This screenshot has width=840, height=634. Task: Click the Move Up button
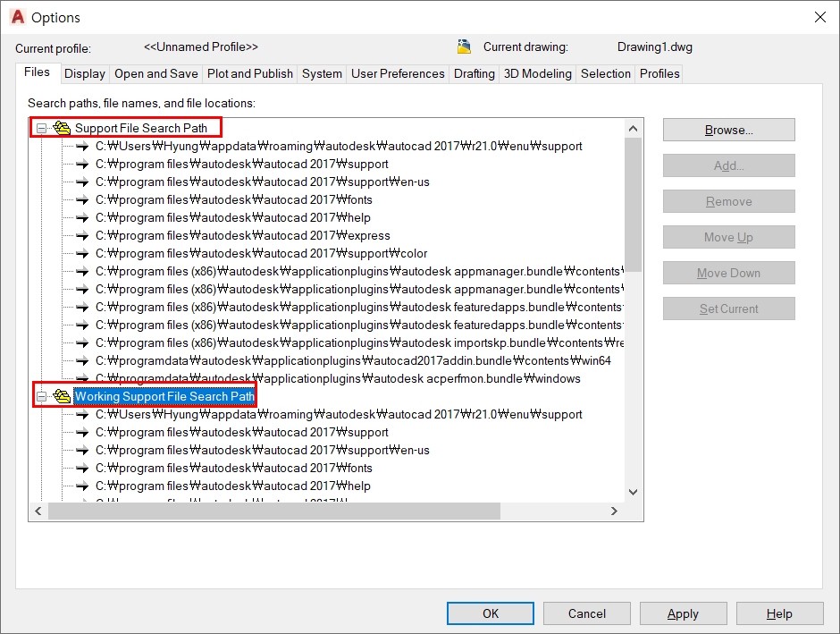click(728, 237)
